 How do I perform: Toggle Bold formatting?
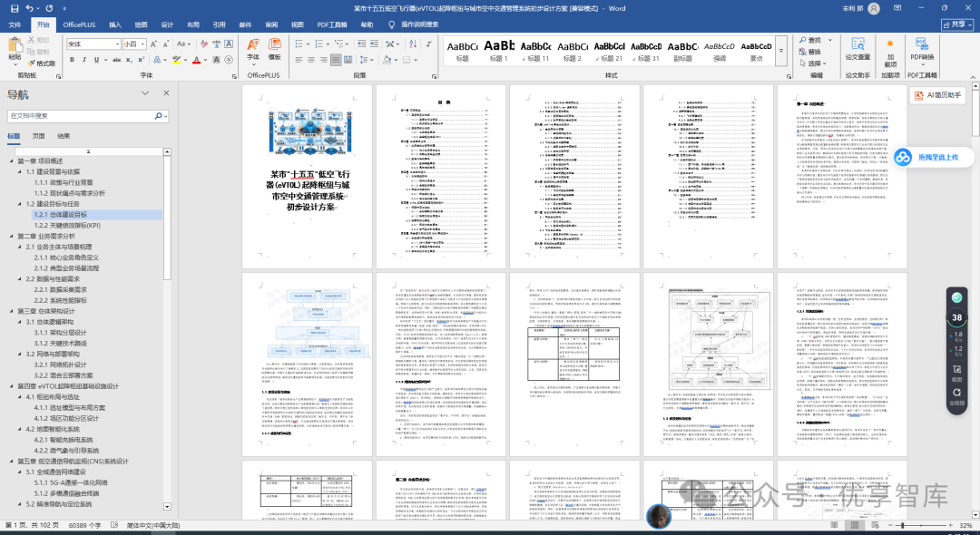tap(73, 60)
